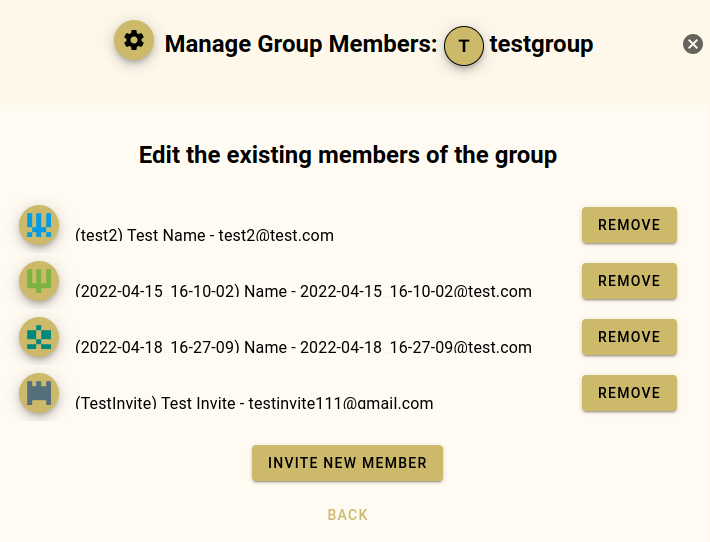
Task: Click the gear settings icon in header
Action: tap(134, 41)
